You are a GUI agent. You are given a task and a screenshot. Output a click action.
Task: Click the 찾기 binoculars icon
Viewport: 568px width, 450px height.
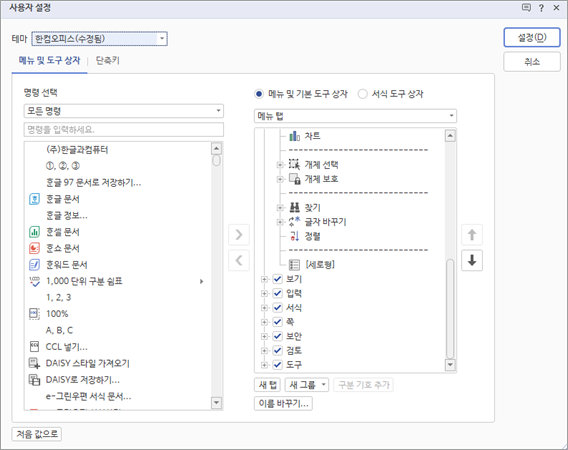[295, 208]
